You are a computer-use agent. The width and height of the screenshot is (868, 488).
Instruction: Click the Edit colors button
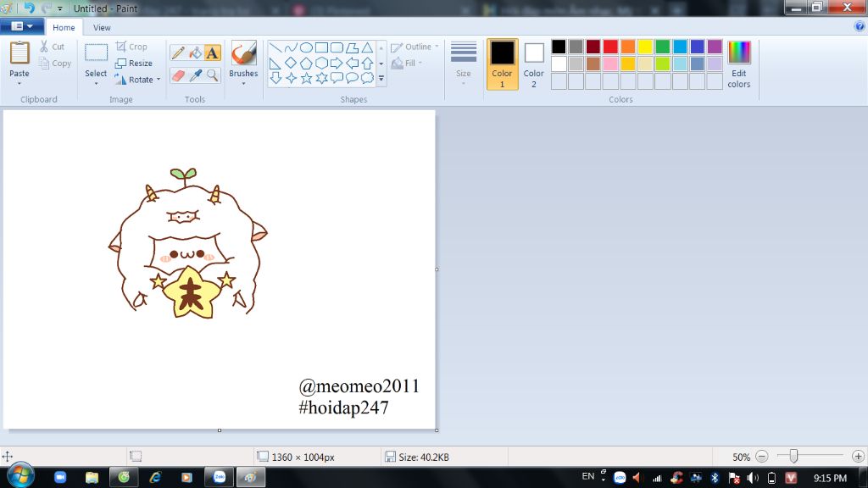(x=739, y=64)
